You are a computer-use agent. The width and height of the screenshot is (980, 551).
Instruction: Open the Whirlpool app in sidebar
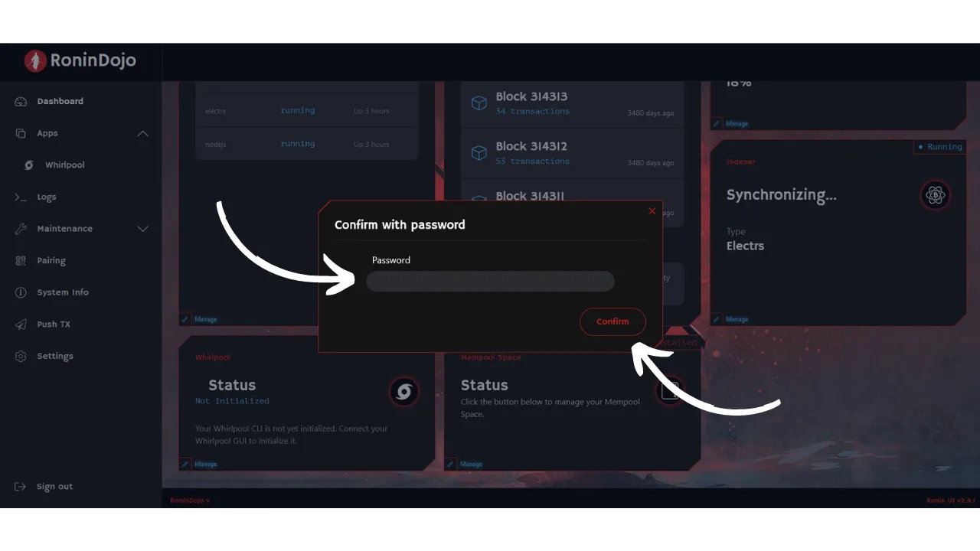click(x=64, y=165)
